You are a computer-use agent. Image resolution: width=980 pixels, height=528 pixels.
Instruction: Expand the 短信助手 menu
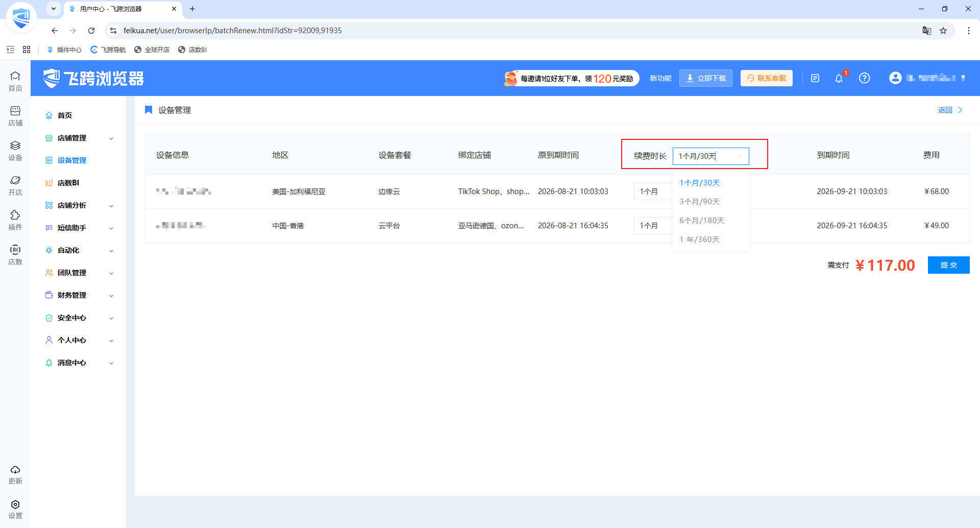tap(80, 228)
